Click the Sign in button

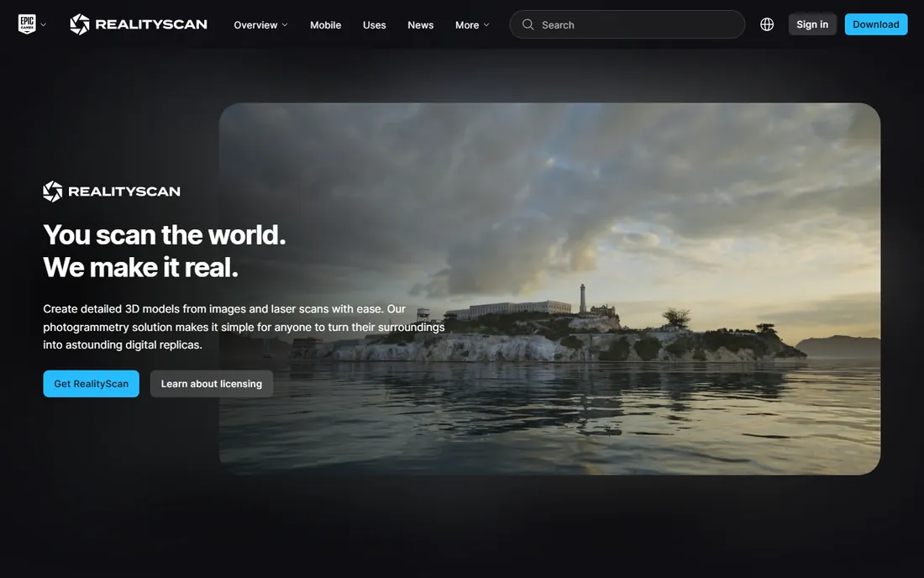812,24
